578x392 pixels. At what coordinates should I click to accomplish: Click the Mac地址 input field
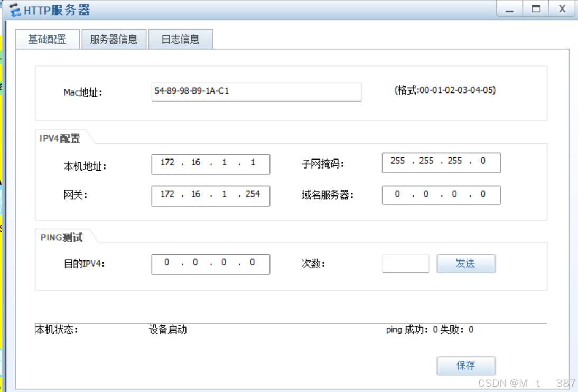tap(256, 91)
